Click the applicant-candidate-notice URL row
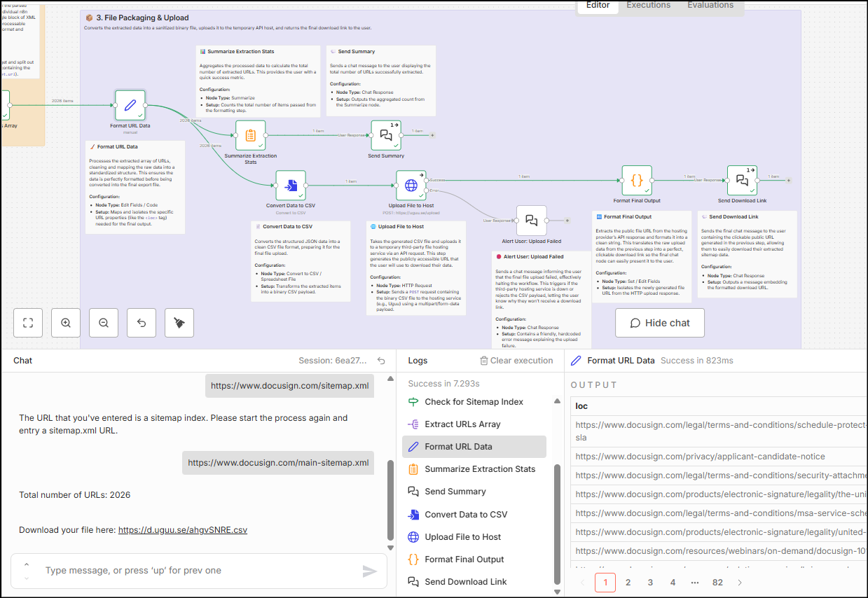This screenshot has width=868, height=598. [719, 457]
